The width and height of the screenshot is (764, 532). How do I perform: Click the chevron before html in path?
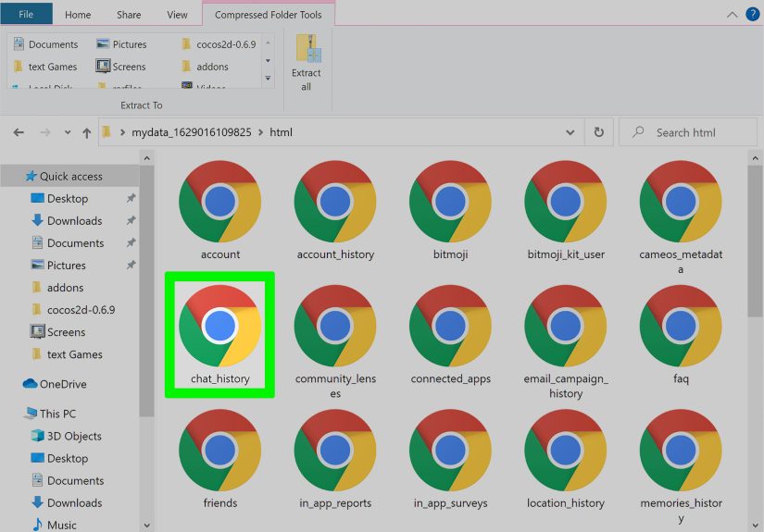260,132
